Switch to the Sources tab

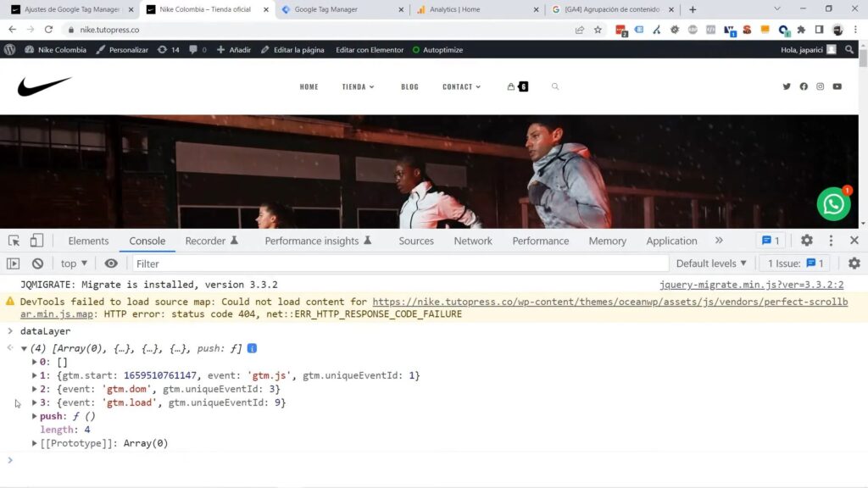(x=415, y=241)
